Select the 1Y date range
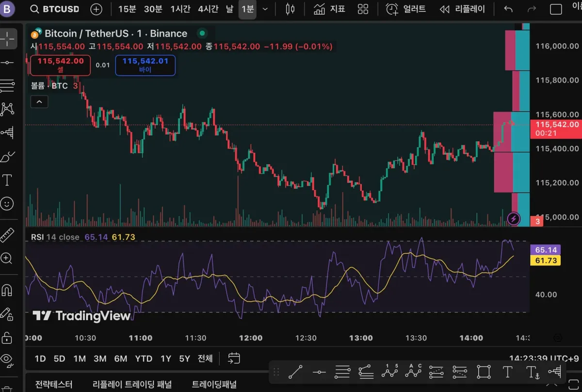This screenshot has height=392, width=582. click(x=166, y=359)
